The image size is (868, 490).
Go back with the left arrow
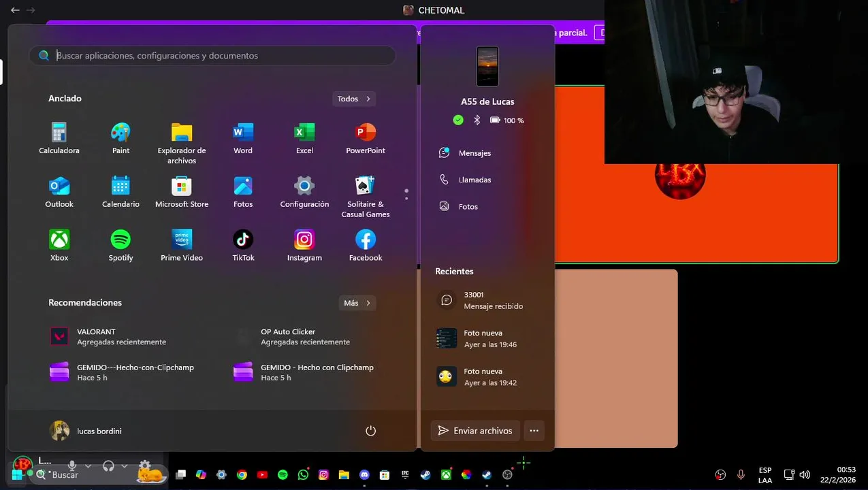15,10
